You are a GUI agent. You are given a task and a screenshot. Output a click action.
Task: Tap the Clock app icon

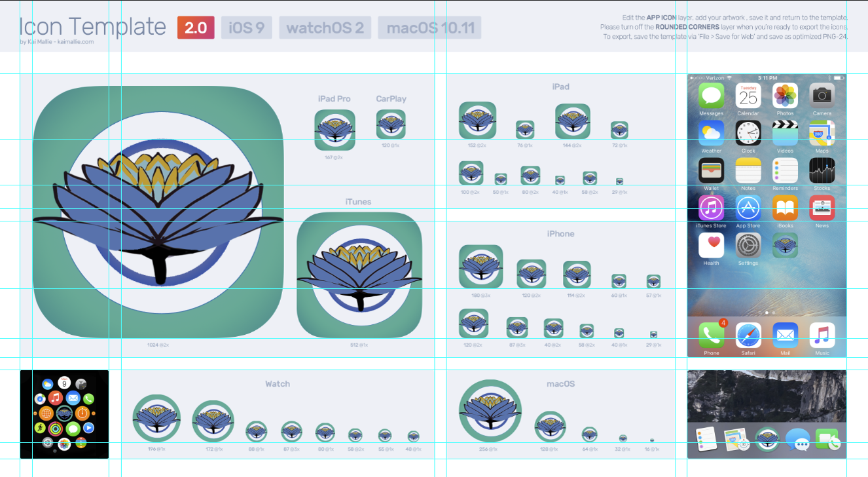pyautogui.click(x=748, y=133)
